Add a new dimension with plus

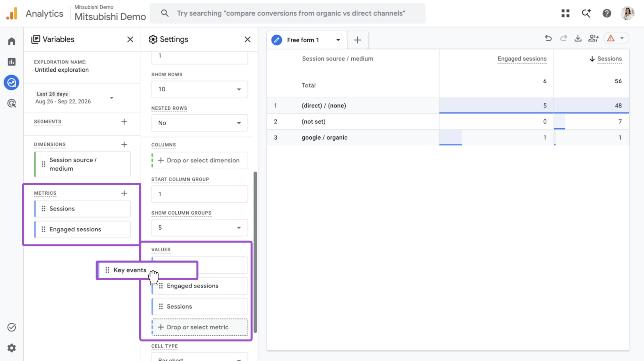pyautogui.click(x=124, y=144)
